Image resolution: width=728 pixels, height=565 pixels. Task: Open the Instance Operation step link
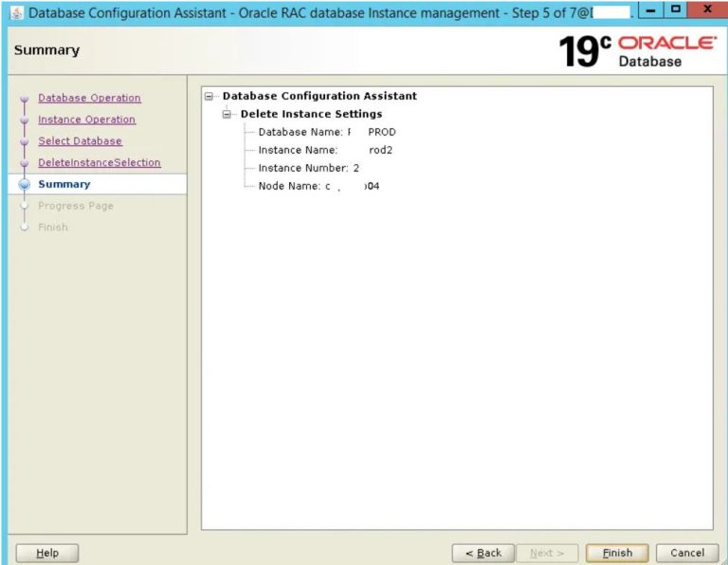pos(86,119)
